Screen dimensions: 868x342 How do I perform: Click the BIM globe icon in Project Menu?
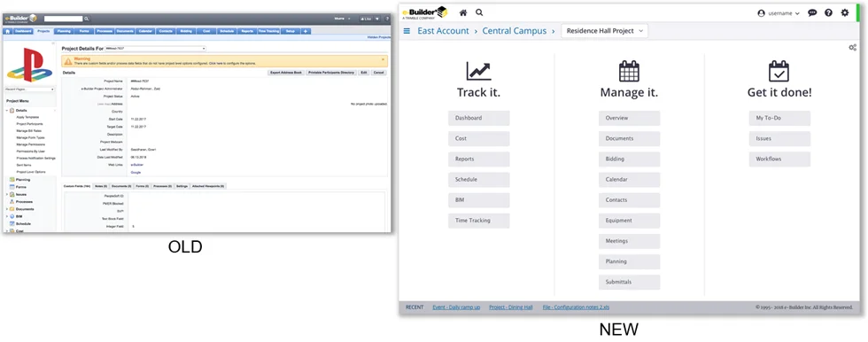click(12, 216)
